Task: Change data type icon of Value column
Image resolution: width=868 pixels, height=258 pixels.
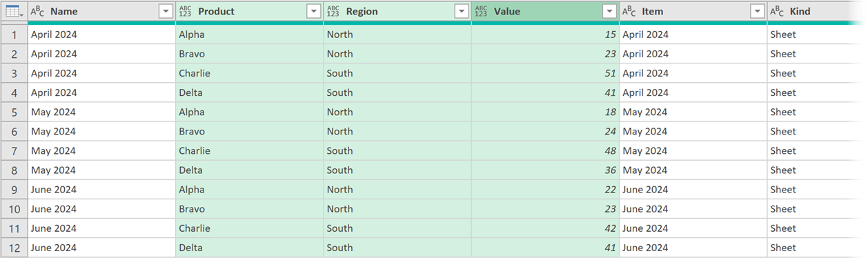Action: [x=481, y=11]
